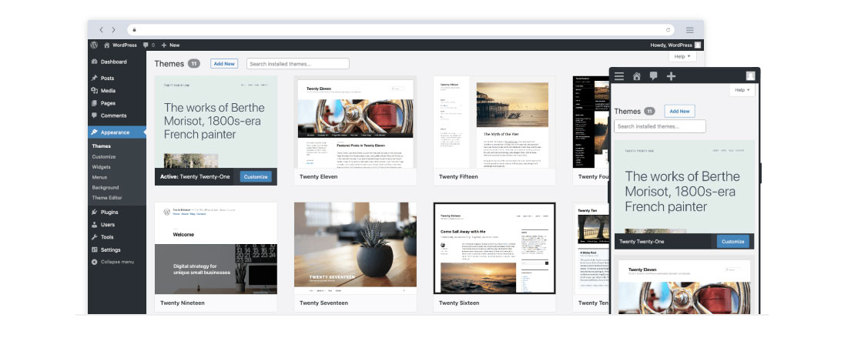
Task: Click the browser forward arrow
Action: (113, 30)
